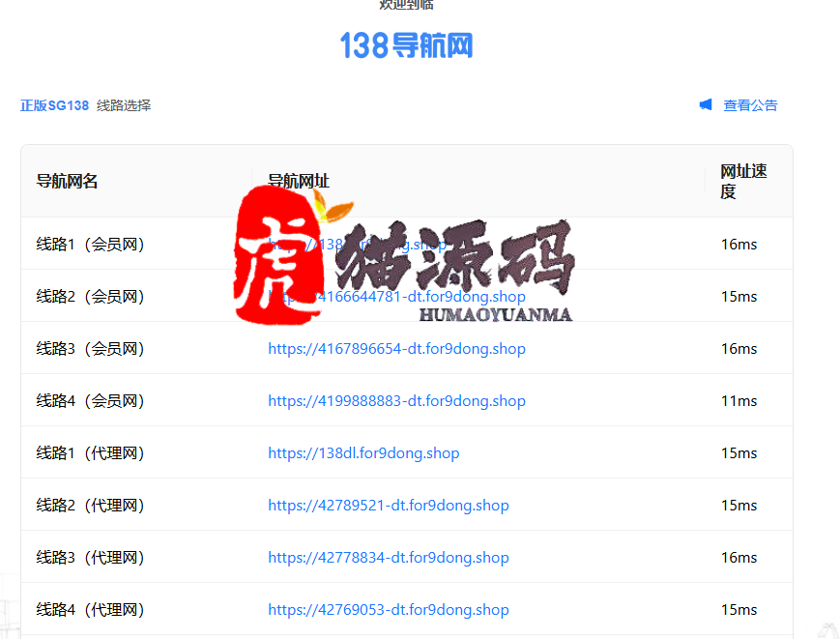Click the 16ms speed for 线路3（代理网）
The image size is (840, 639).
coord(739,558)
